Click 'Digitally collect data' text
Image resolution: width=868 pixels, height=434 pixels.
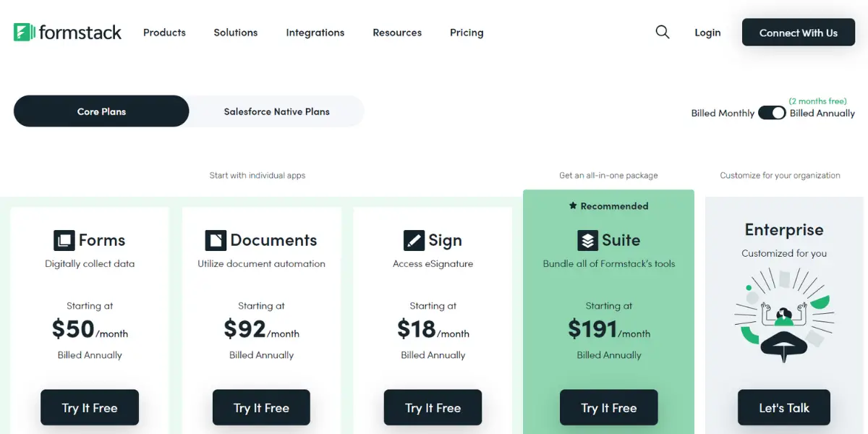point(90,264)
